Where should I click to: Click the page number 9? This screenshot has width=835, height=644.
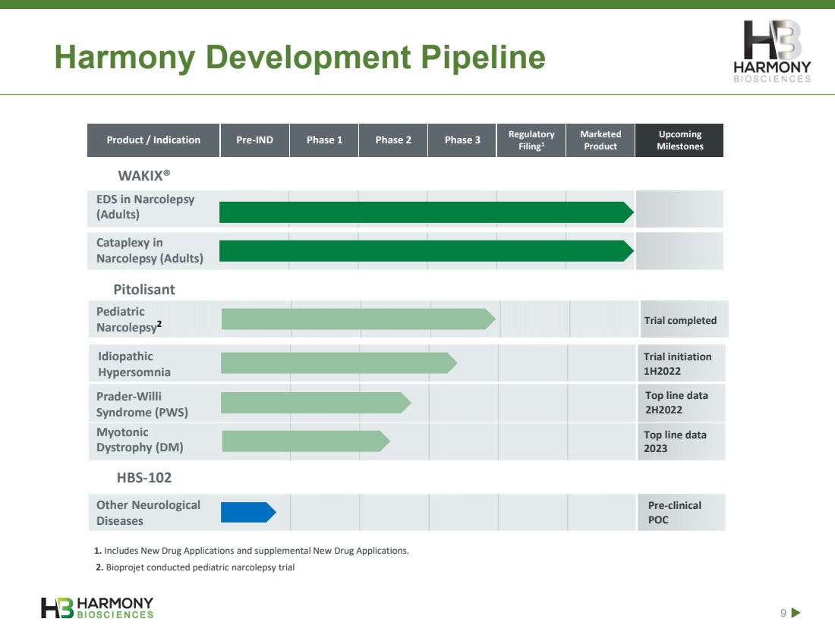783,613
